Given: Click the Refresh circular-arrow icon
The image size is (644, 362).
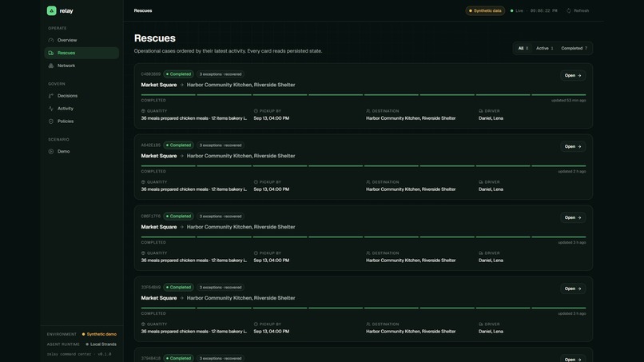Looking at the screenshot, I should (569, 10).
